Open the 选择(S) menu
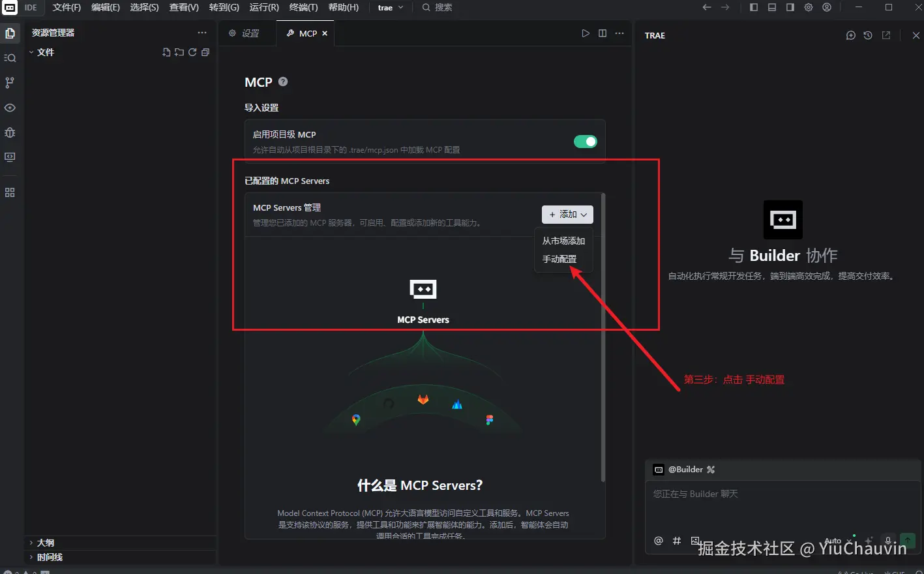The width and height of the screenshot is (924, 574). coord(144,8)
